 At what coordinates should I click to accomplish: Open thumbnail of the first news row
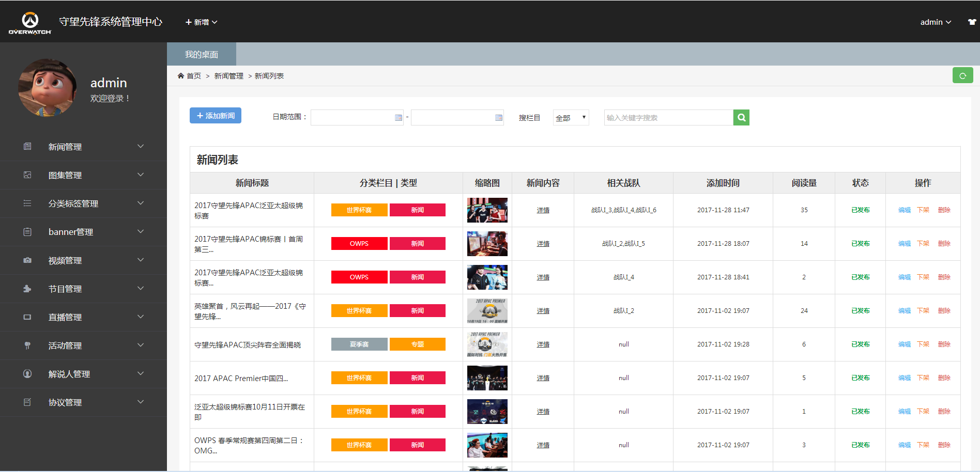(x=487, y=210)
